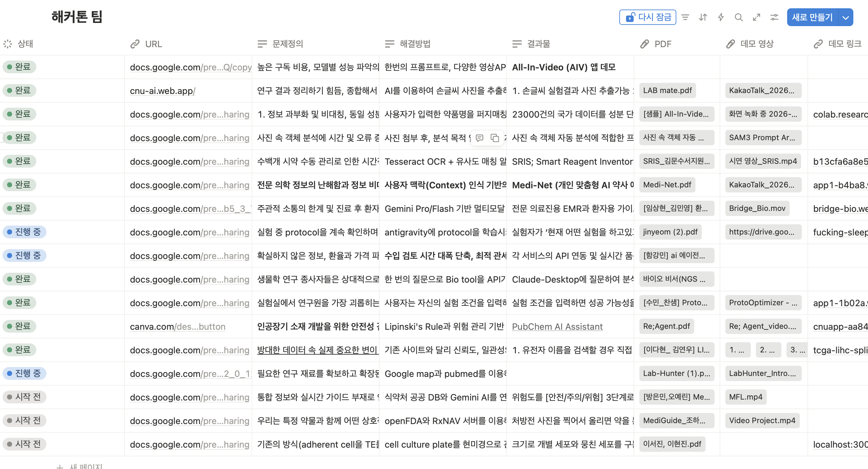Open the Medi-Net.pdf file chip

[667, 185]
